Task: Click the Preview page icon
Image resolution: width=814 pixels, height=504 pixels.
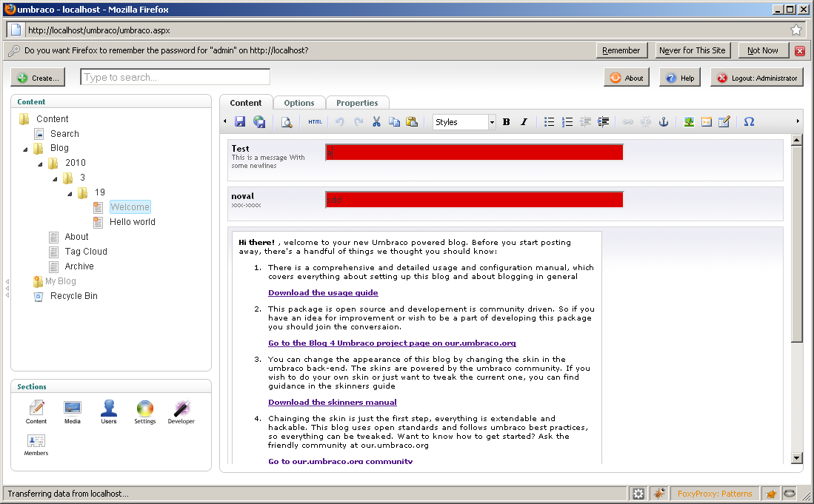Action: (x=286, y=122)
